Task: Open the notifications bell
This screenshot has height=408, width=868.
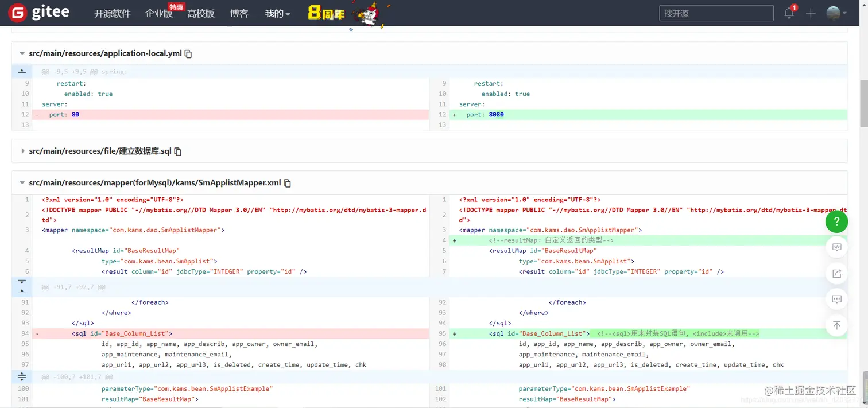Action: pyautogui.click(x=789, y=13)
